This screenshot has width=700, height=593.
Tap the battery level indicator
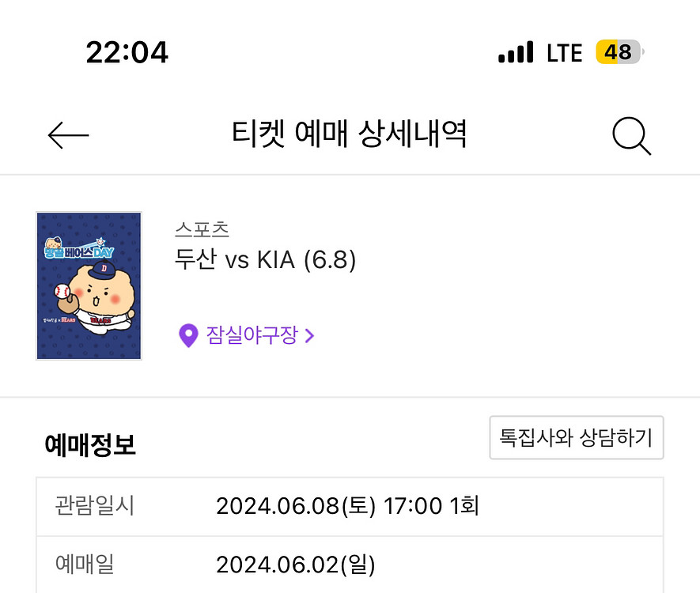pyautogui.click(x=619, y=53)
